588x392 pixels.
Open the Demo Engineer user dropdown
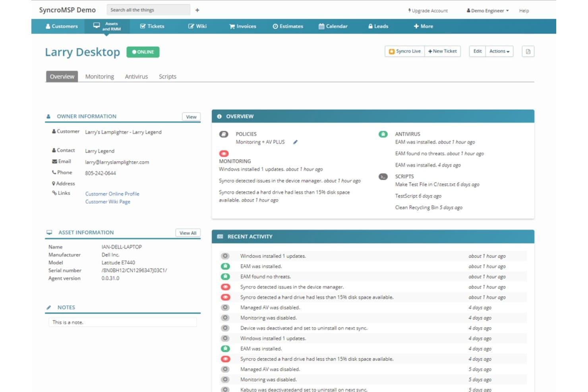pos(487,11)
